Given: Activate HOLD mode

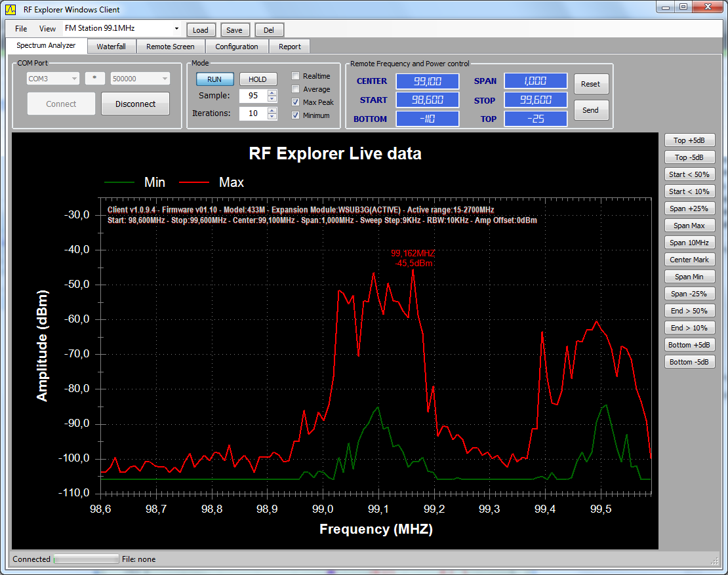Looking at the screenshot, I should 258,79.
